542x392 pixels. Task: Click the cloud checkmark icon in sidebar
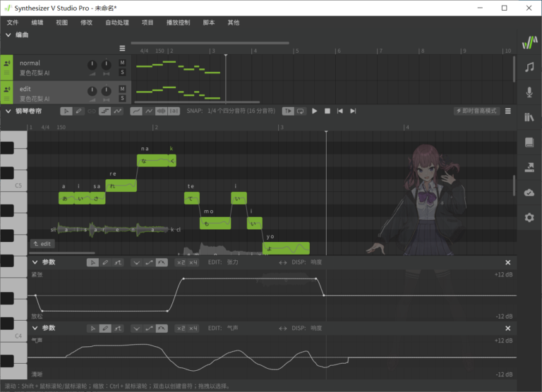tap(529, 192)
